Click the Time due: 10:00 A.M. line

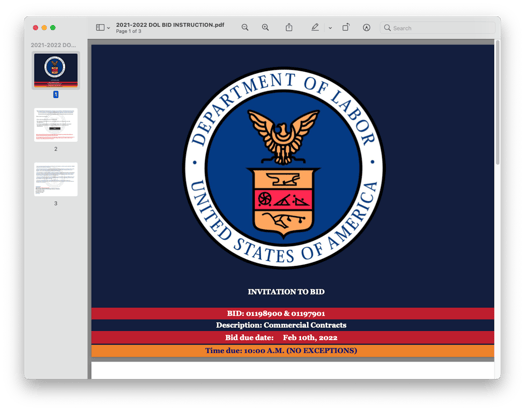(x=281, y=350)
